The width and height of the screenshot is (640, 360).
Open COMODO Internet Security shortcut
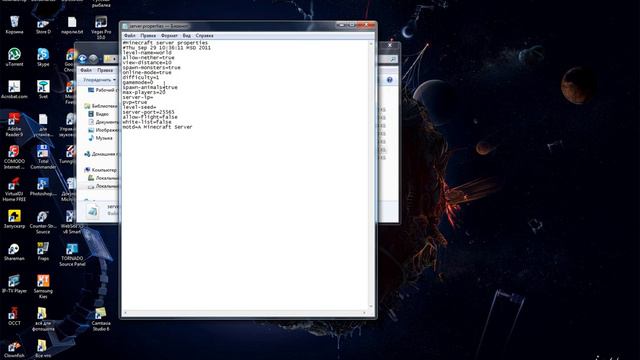14,157
